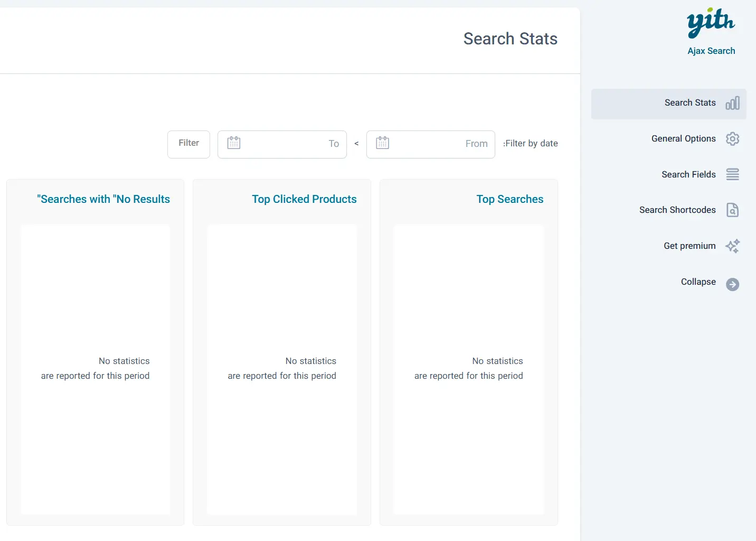
Task: Click the Search Shortcodes document icon
Action: click(x=732, y=210)
